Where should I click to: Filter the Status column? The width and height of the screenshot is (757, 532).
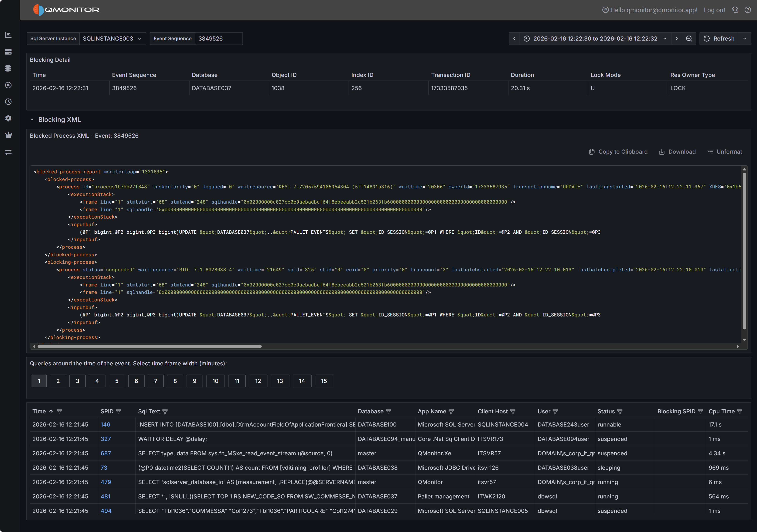coord(620,411)
